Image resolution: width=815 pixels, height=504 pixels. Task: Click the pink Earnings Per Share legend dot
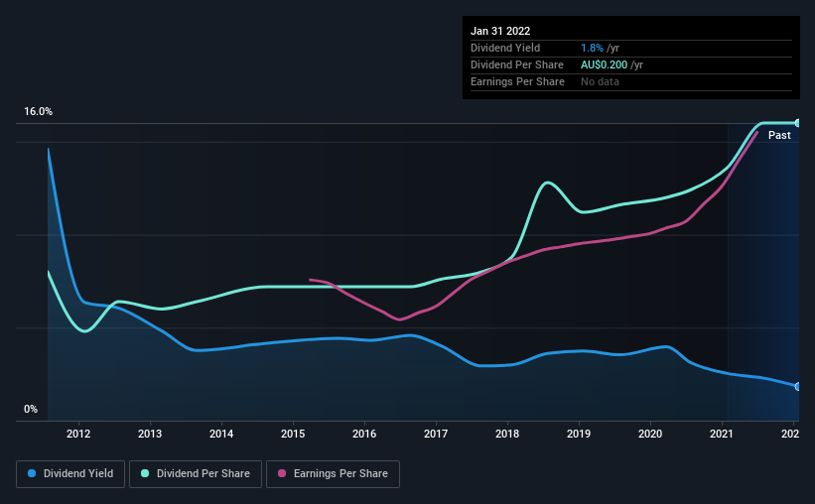click(x=281, y=474)
